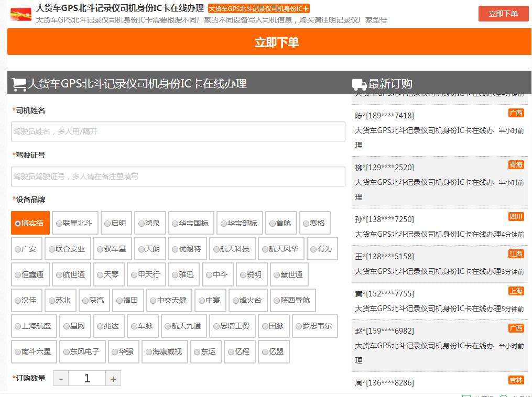This screenshot has width=532, height=397.
Task: Click the 上海 region badge in recent orders
Action: [516, 291]
